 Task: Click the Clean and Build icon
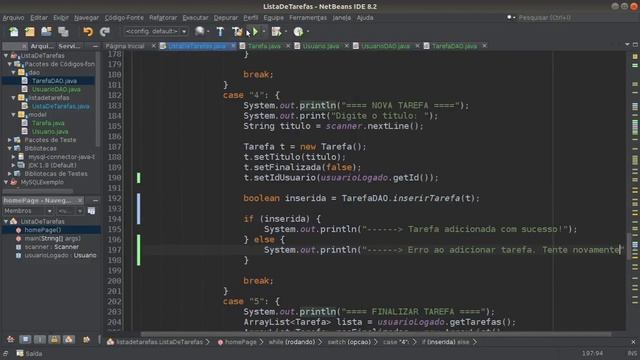click(x=237, y=31)
